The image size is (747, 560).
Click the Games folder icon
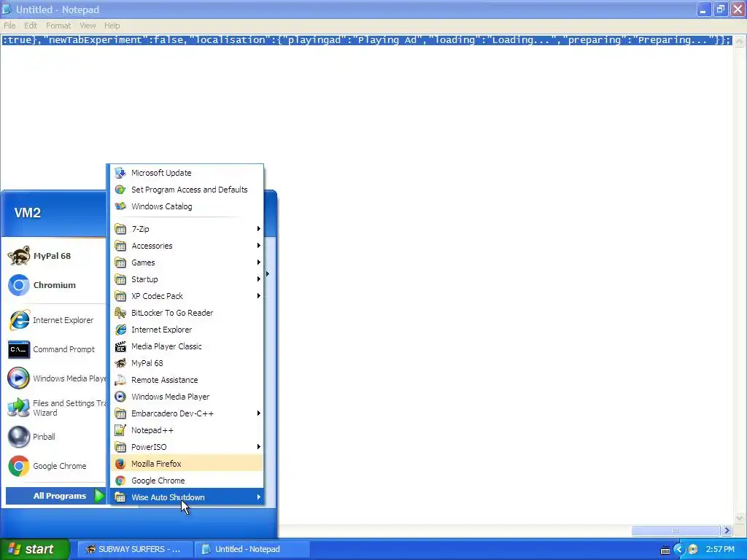coord(120,262)
